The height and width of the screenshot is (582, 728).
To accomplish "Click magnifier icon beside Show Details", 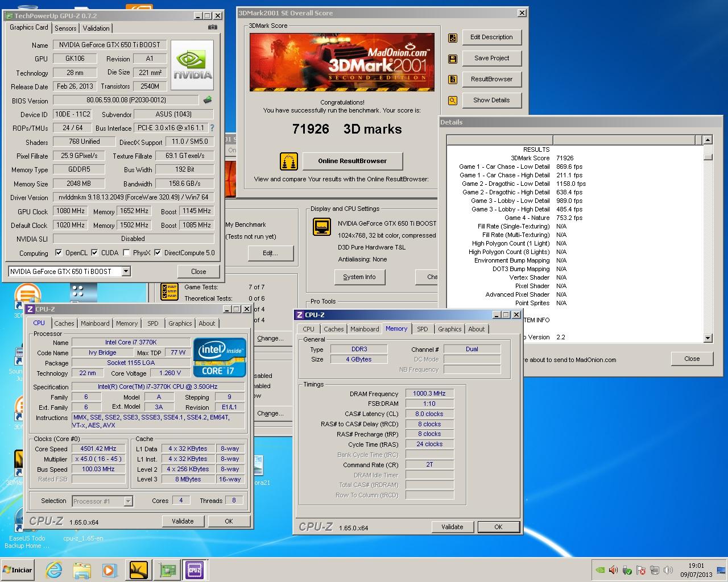I will tap(453, 101).
